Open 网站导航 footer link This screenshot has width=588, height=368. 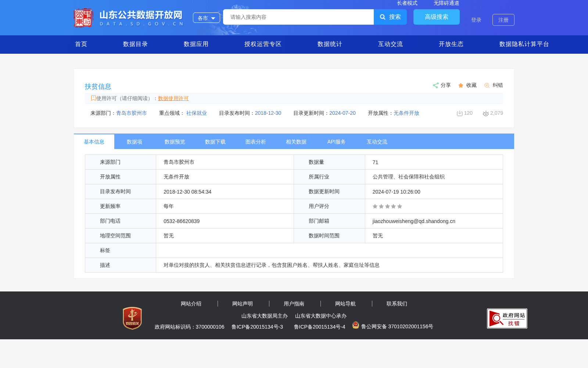(345, 304)
